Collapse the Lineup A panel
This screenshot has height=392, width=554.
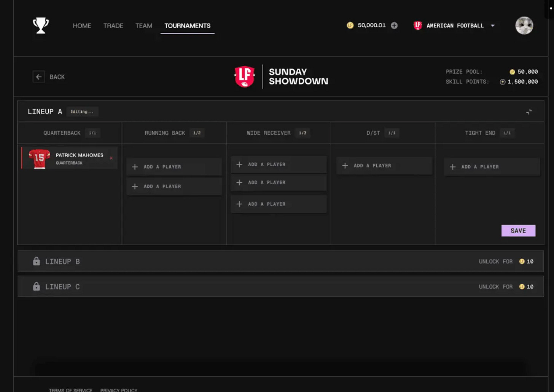click(529, 112)
